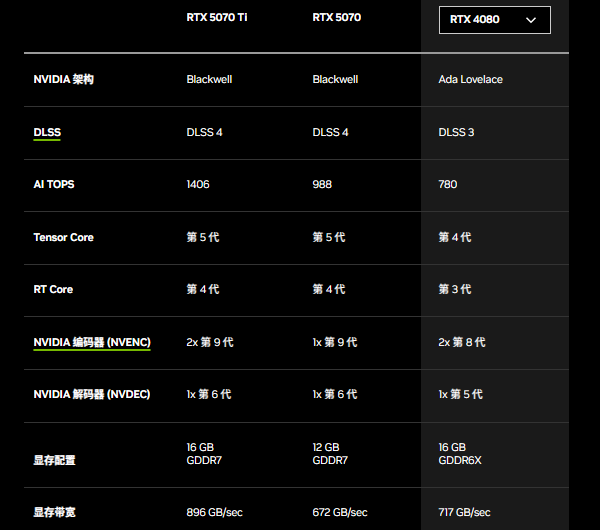The width and height of the screenshot is (600, 530).
Task: Click the RTX 5070 column header
Action: tap(337, 17)
